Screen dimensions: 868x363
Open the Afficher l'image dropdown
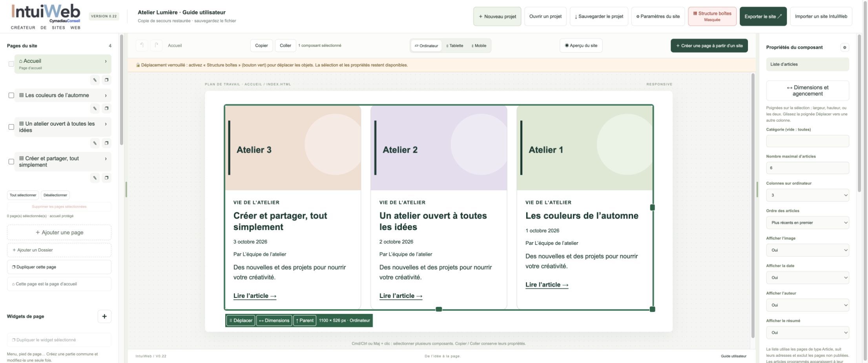coord(808,250)
